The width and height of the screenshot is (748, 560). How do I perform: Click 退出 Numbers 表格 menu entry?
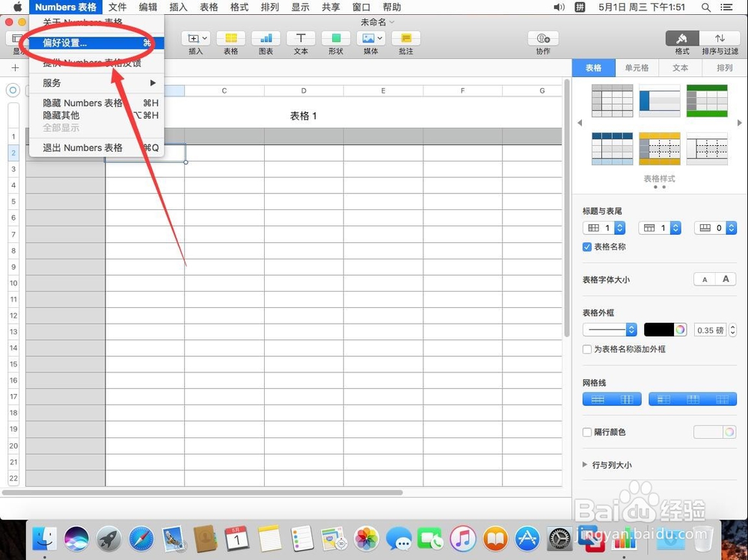coord(81,147)
